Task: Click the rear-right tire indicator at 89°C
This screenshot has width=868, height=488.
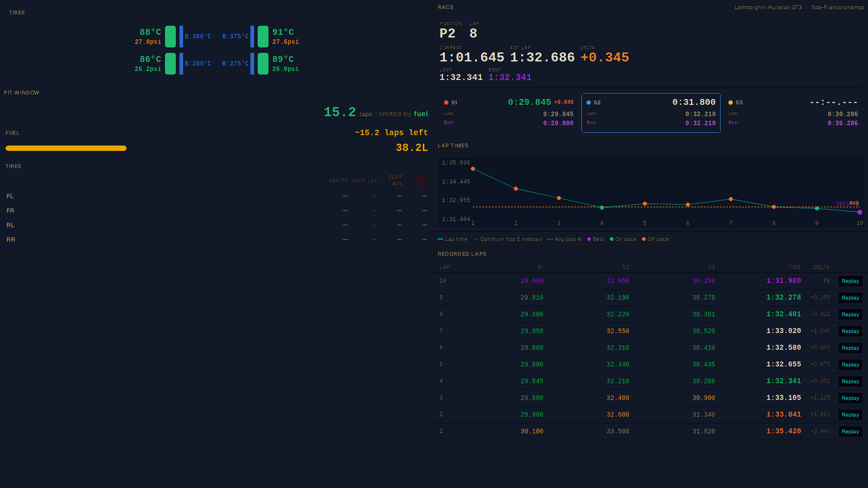Action: [263, 64]
